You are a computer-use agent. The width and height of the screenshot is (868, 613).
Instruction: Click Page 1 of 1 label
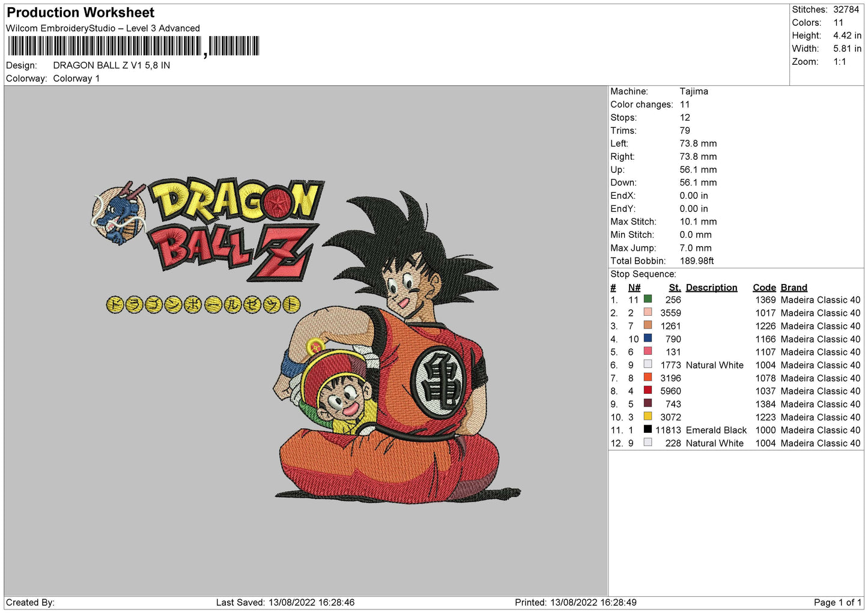(837, 602)
